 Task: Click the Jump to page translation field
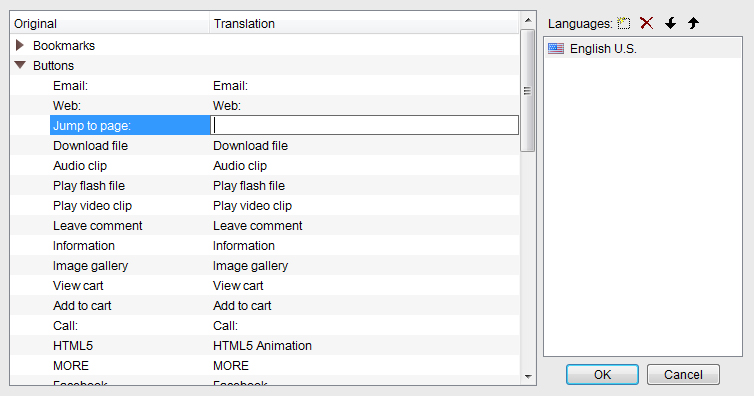tap(364, 125)
